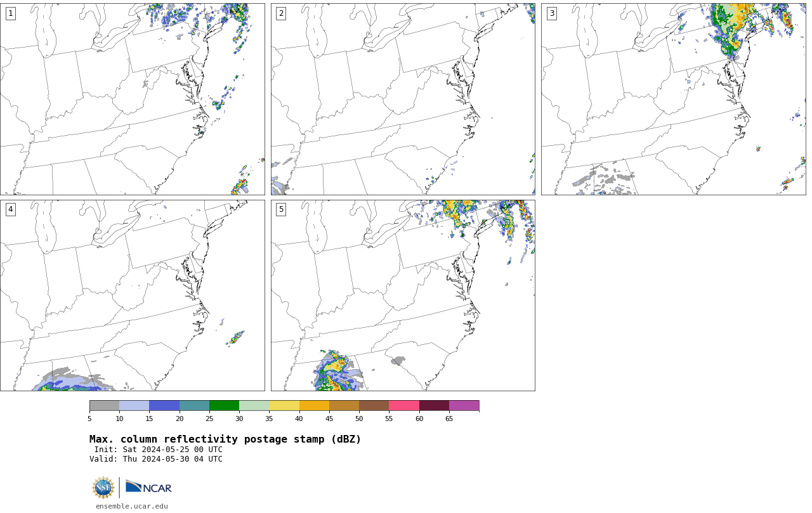The width and height of the screenshot is (812, 513).
Task: Click the panel number 3 label
Action: 552,13
